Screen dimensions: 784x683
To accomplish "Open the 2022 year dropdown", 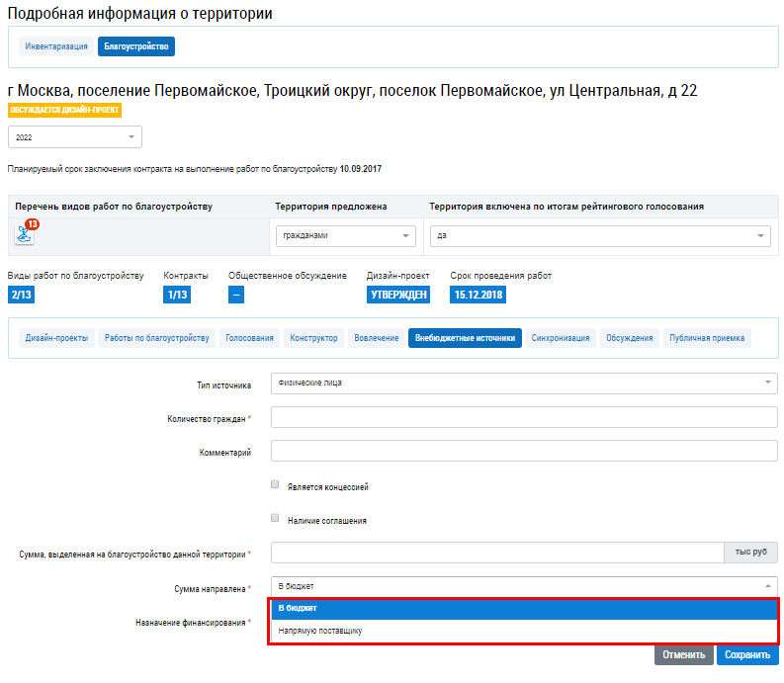I will 74,138.
